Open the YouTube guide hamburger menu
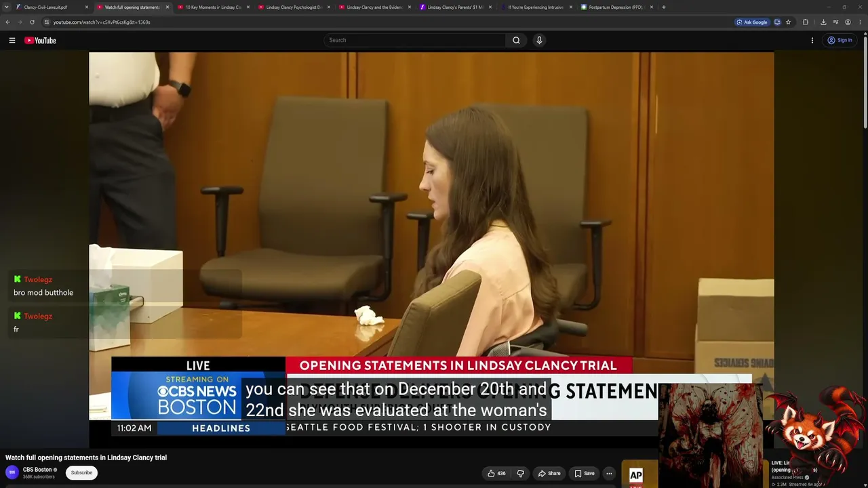This screenshot has width=868, height=488. click(x=12, y=41)
